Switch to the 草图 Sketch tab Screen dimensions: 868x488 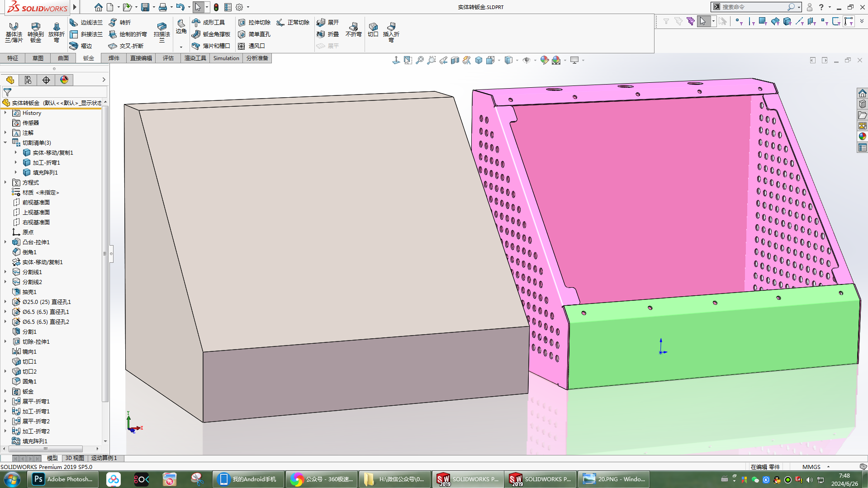[38, 58]
